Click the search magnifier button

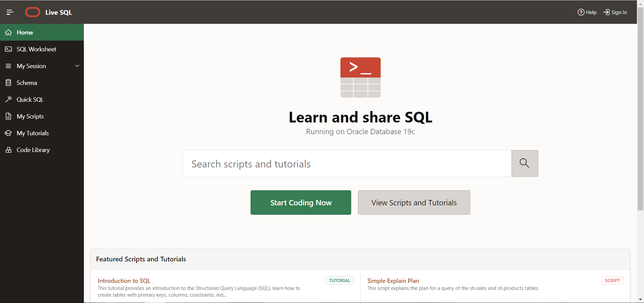524,163
